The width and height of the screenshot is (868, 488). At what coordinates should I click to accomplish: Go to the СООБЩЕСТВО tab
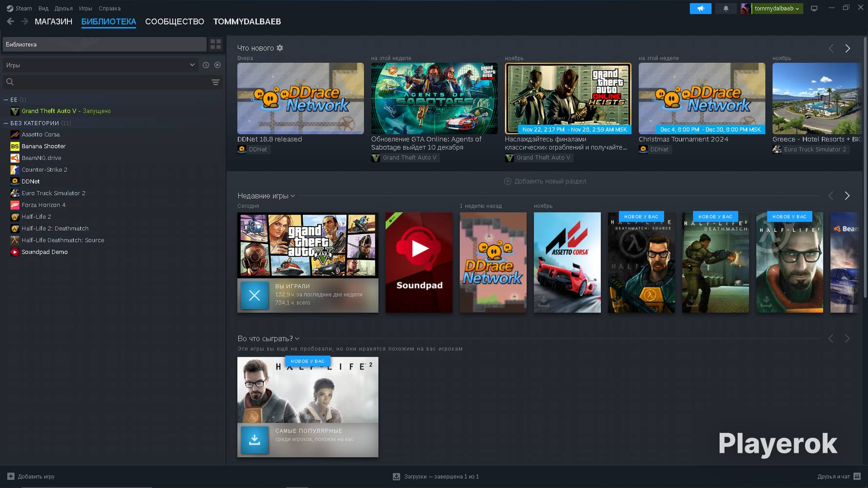(175, 21)
